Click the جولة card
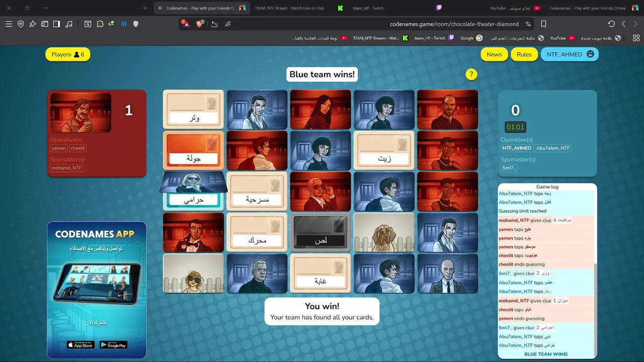Viewport: 644px width, 362px height. [194, 150]
